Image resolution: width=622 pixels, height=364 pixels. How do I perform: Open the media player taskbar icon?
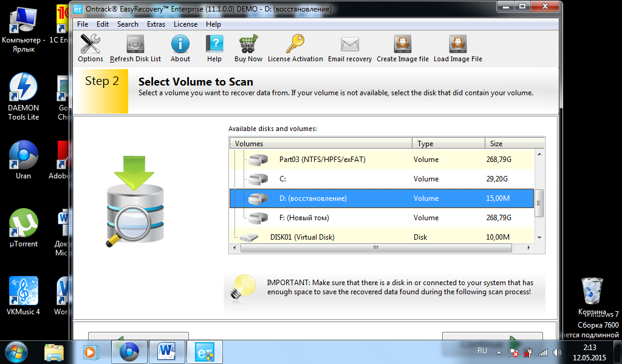(91, 352)
